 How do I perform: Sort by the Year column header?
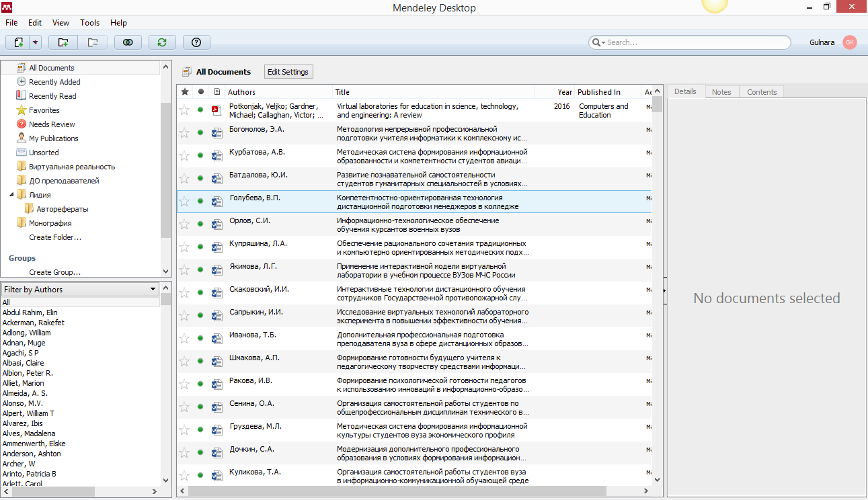pyautogui.click(x=555, y=92)
